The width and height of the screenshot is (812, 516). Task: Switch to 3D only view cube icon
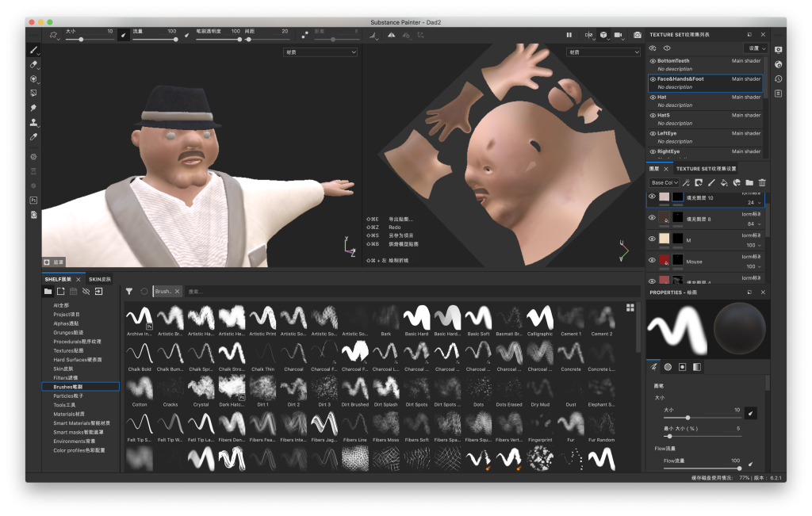point(603,35)
